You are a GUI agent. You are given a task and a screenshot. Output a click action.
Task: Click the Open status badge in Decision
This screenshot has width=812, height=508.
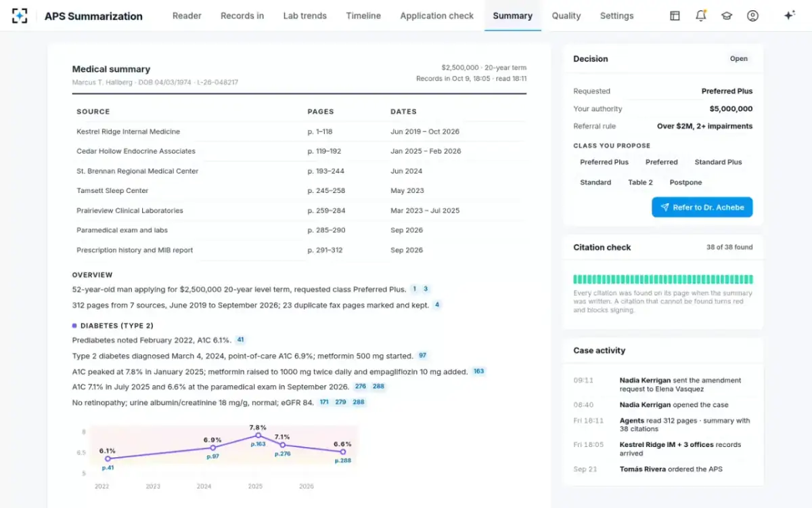pos(739,59)
